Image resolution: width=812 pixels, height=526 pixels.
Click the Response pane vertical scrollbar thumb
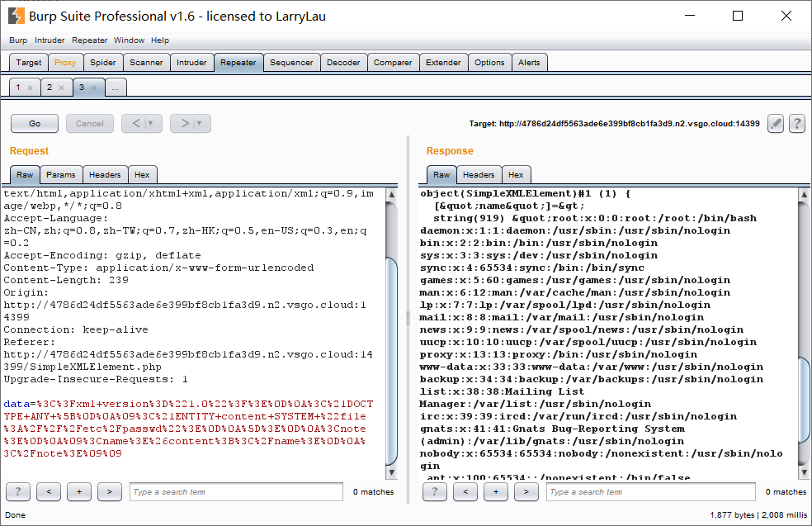805,400
